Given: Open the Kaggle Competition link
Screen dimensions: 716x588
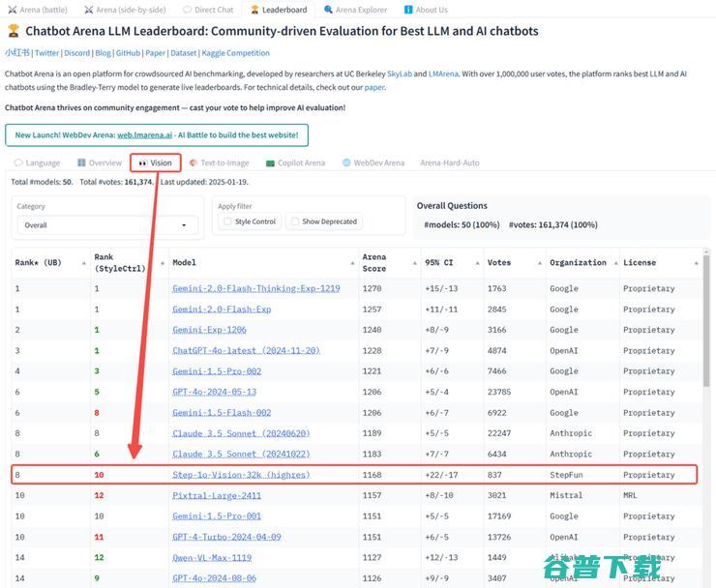Looking at the screenshot, I should point(236,53).
